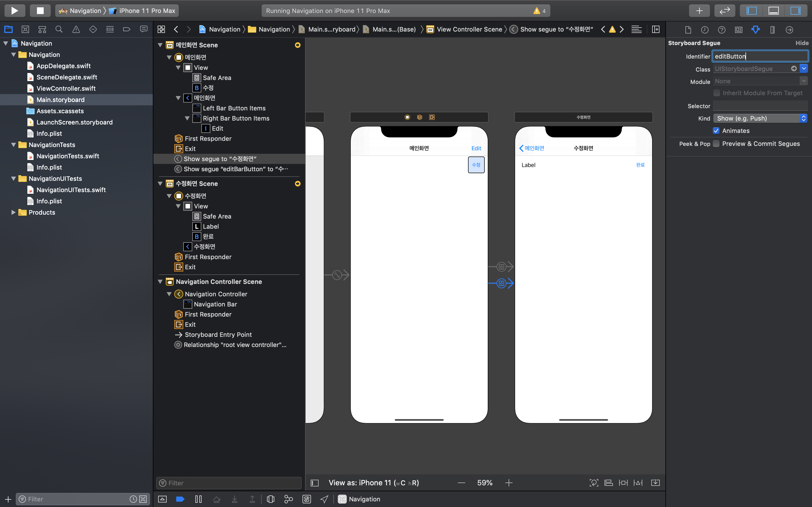
Task: Toggle the document outline sidebar button
Action: tap(314, 483)
